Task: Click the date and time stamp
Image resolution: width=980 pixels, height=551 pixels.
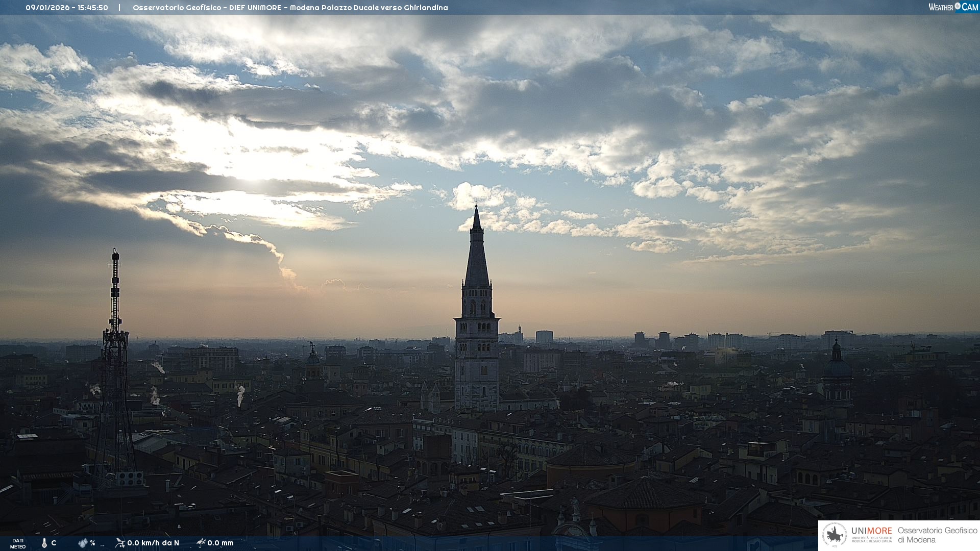Action: [67, 8]
